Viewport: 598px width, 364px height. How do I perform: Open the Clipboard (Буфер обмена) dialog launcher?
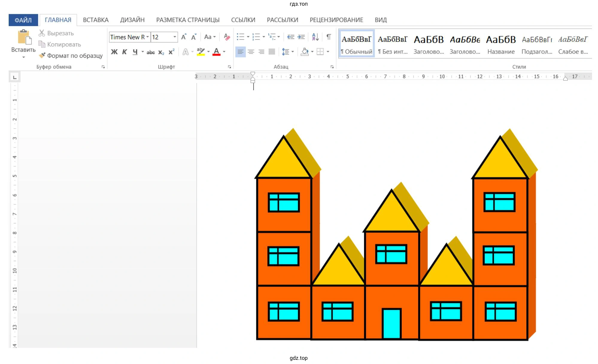(103, 67)
